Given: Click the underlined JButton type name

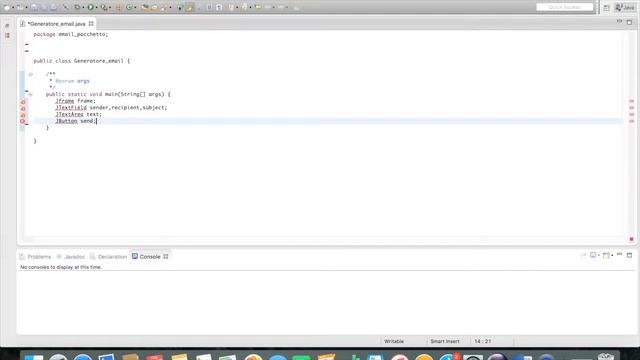Looking at the screenshot, I should (66, 121).
